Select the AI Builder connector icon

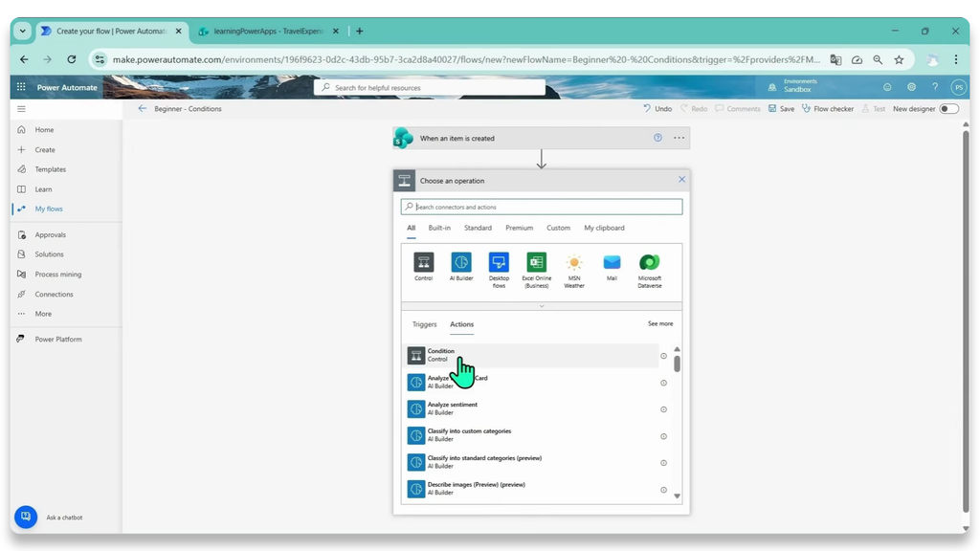tap(461, 262)
